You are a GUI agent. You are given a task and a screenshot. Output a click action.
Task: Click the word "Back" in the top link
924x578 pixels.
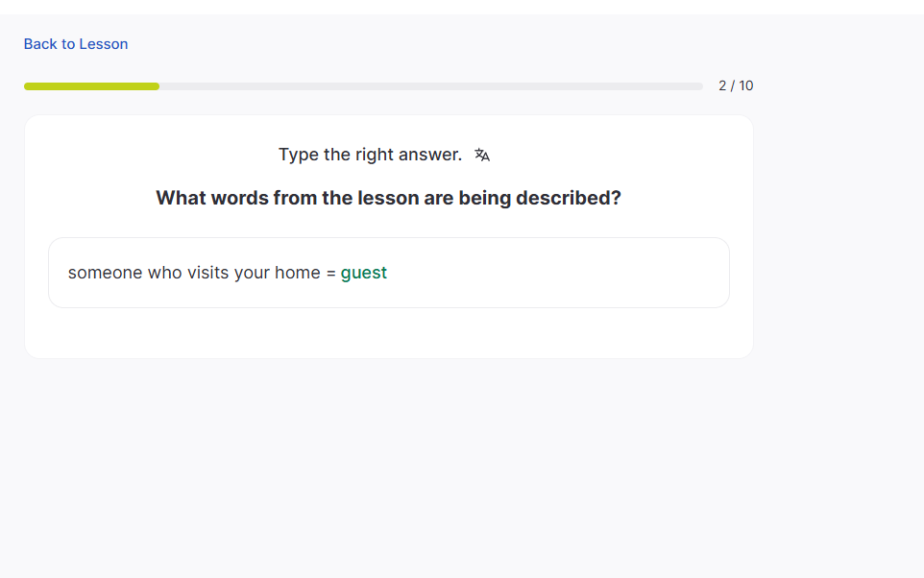40,44
